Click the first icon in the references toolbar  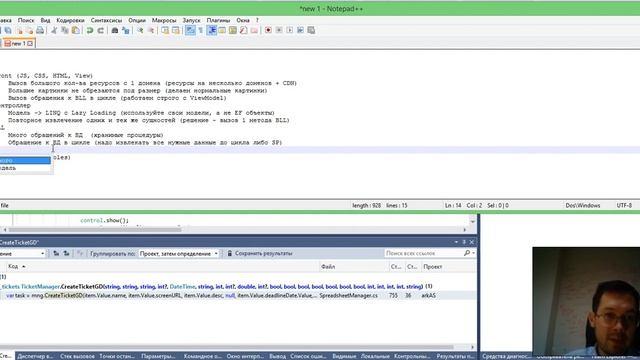[56, 253]
